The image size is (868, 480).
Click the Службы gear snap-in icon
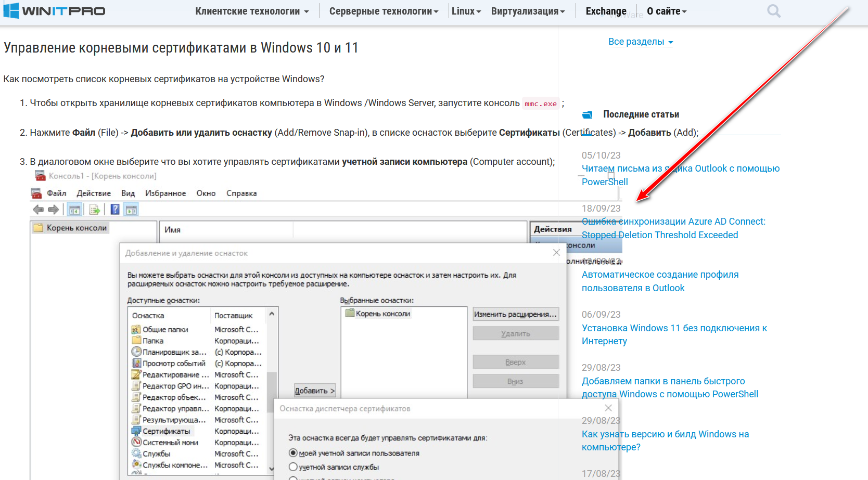click(x=136, y=454)
